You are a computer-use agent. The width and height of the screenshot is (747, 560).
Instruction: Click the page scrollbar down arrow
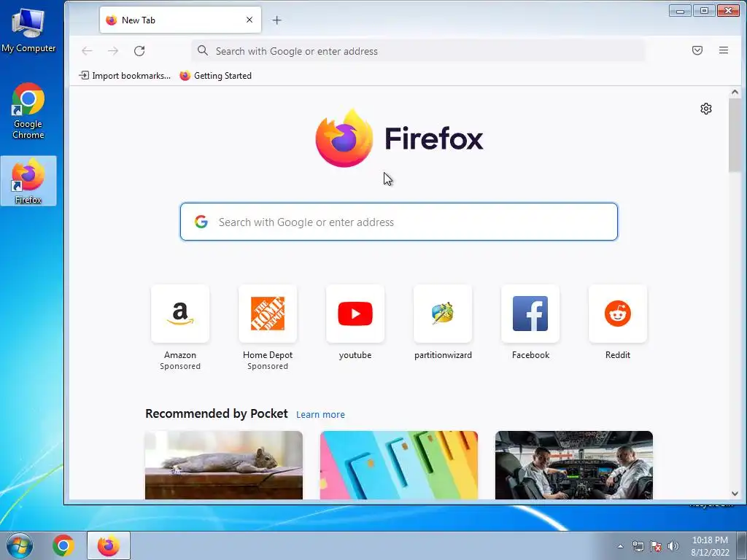tap(735, 494)
